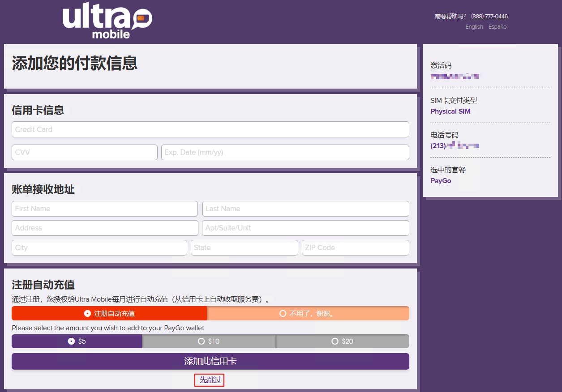Click the Apt/Suite/Unit field
This screenshot has width=562, height=392.
tap(305, 228)
